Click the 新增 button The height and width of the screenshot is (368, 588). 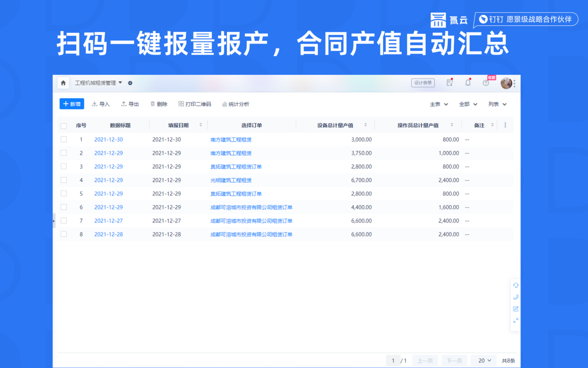[x=72, y=104]
